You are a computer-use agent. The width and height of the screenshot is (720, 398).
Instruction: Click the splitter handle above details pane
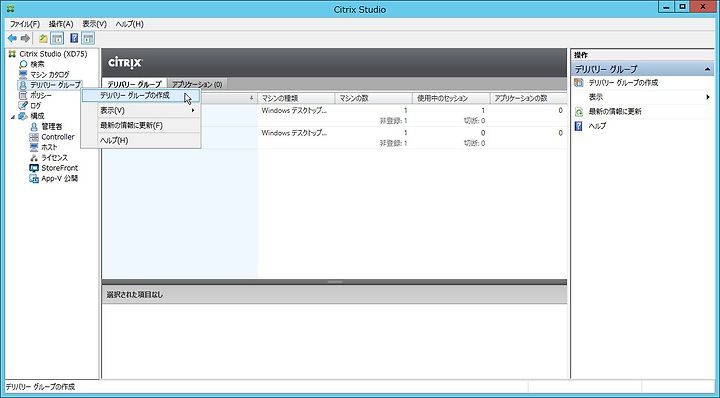335,282
